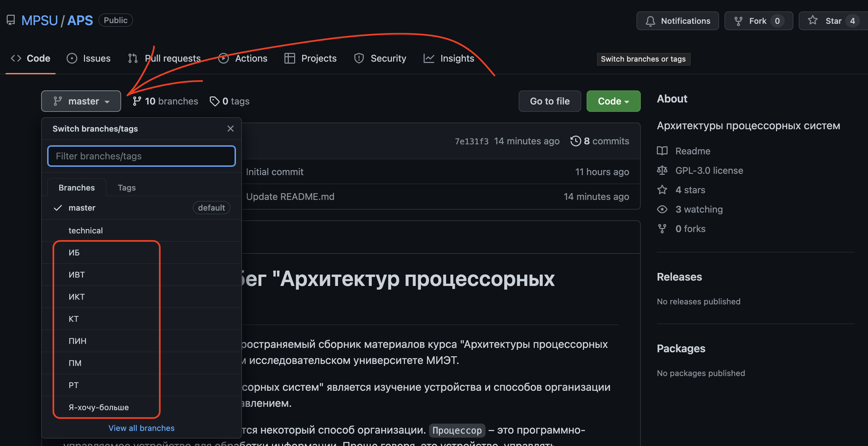The height and width of the screenshot is (446, 868).
Task: Focus the Filter branches/tags input field
Action: (141, 156)
